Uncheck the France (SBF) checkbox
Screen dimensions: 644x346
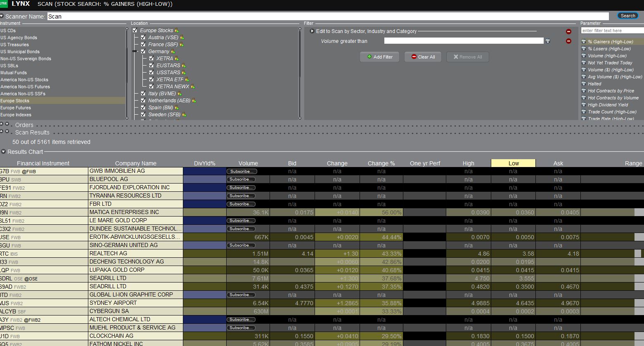[x=143, y=44]
